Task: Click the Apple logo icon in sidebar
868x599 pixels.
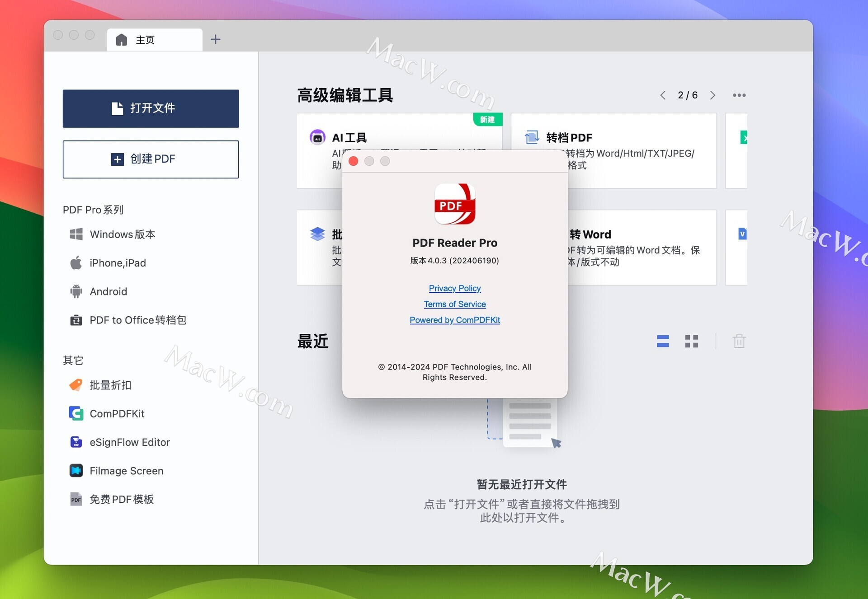Action: (x=76, y=262)
